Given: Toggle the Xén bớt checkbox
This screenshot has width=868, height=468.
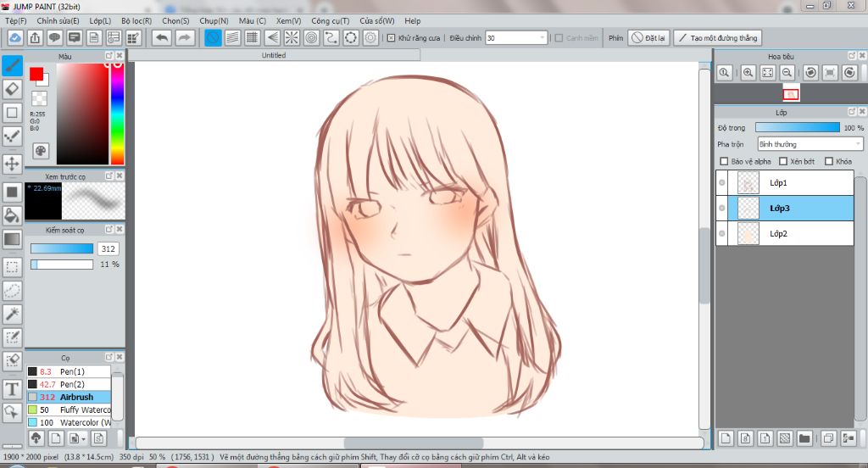Looking at the screenshot, I should click(782, 161).
